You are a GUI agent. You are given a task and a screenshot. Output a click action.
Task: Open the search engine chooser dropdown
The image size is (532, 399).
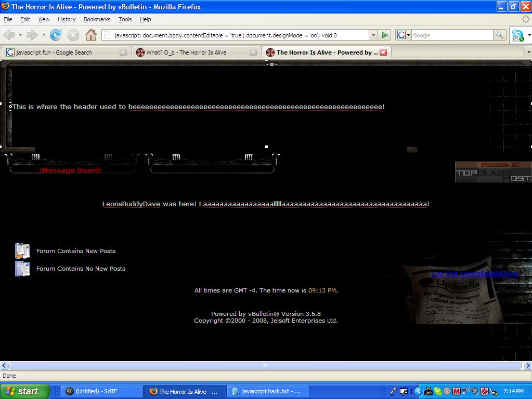point(404,35)
